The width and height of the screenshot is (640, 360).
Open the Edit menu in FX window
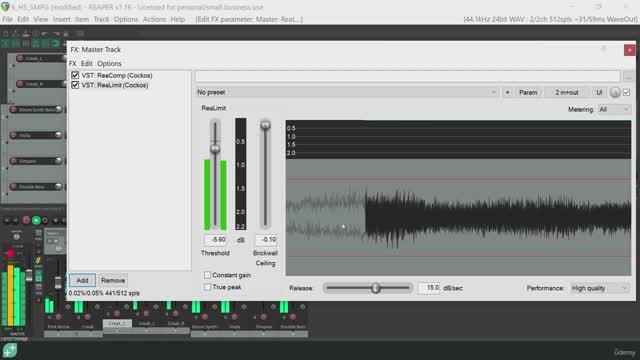(x=87, y=64)
